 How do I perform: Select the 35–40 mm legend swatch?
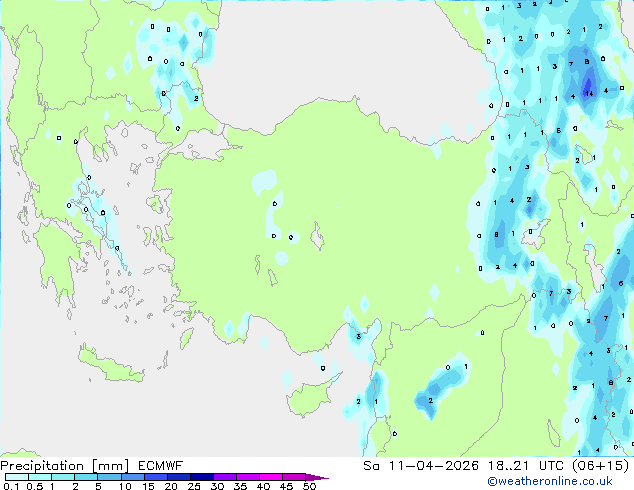(x=247, y=477)
